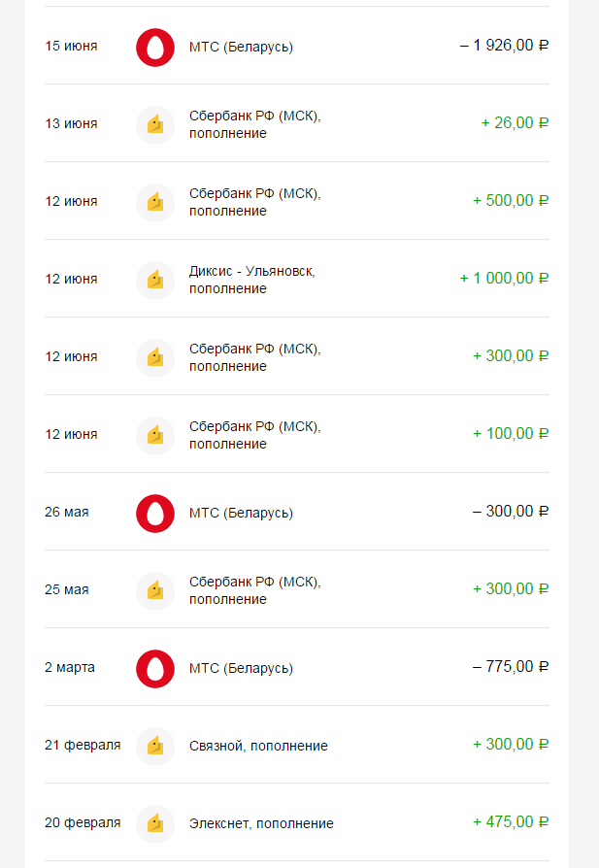Click the wallet icon on the 25 мая top-up
The height and width of the screenshot is (868, 599).
154,590
